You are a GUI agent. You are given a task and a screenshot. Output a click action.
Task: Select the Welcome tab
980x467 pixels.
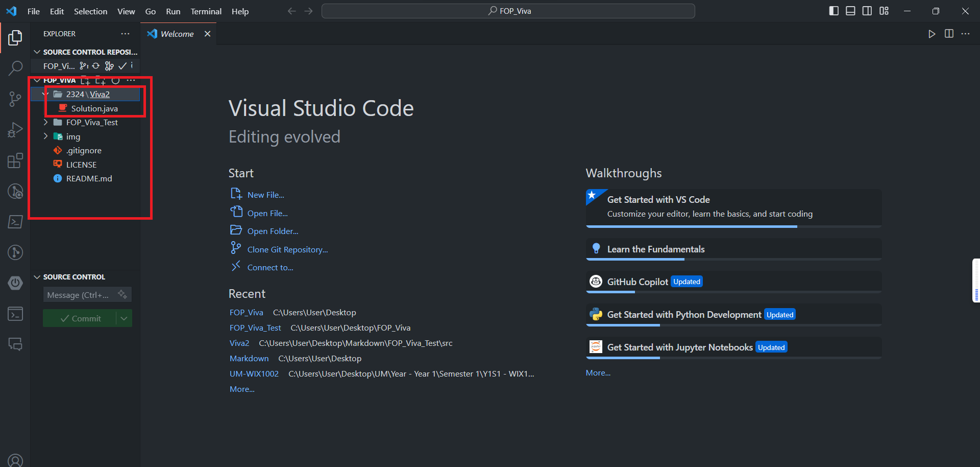[x=177, y=34]
